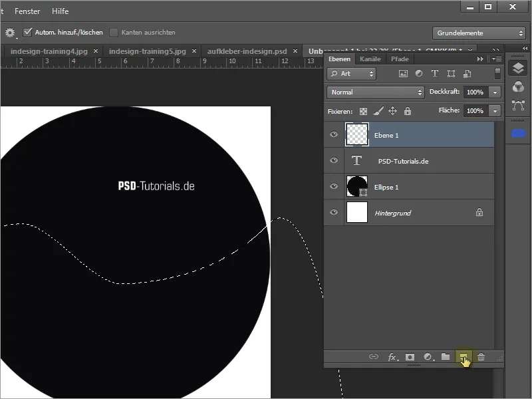This screenshot has width=532, height=399.
Task: Open the Fenster menu
Action: (27, 11)
